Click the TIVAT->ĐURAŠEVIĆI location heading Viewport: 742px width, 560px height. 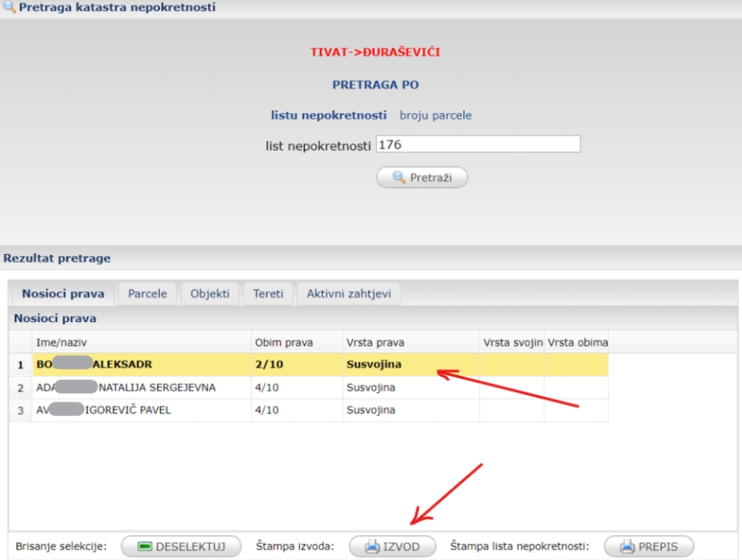pyautogui.click(x=375, y=52)
